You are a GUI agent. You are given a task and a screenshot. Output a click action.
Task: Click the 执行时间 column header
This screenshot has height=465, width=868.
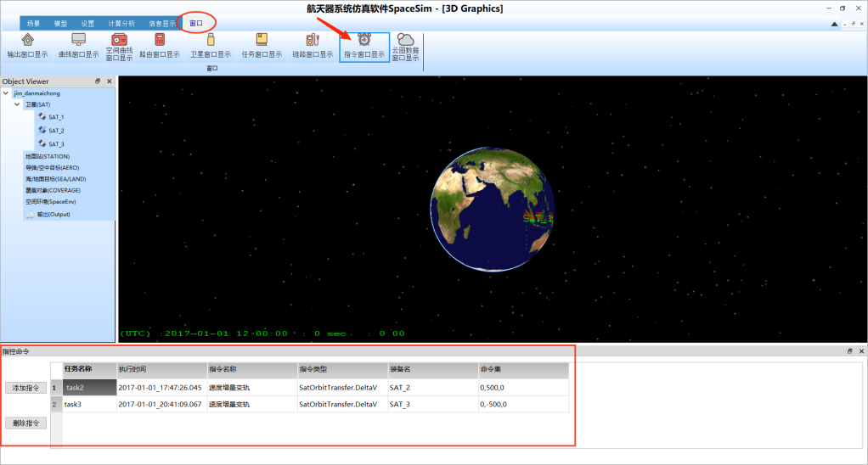click(x=161, y=370)
